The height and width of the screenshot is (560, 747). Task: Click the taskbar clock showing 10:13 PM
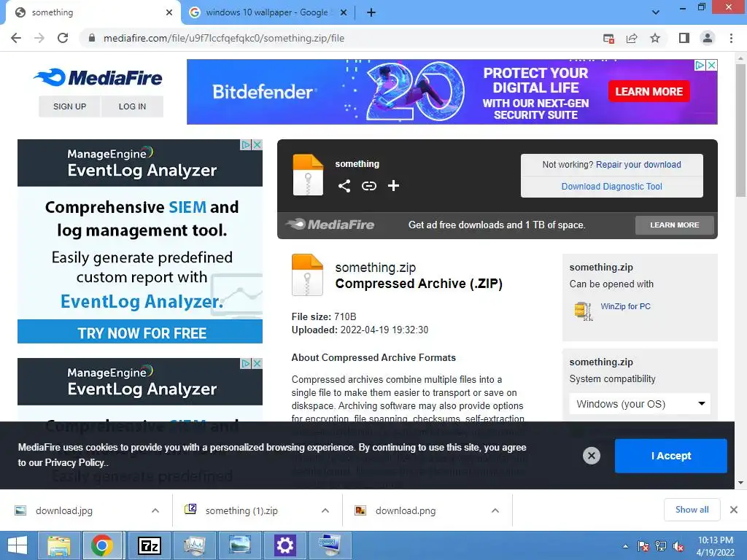pyautogui.click(x=715, y=546)
